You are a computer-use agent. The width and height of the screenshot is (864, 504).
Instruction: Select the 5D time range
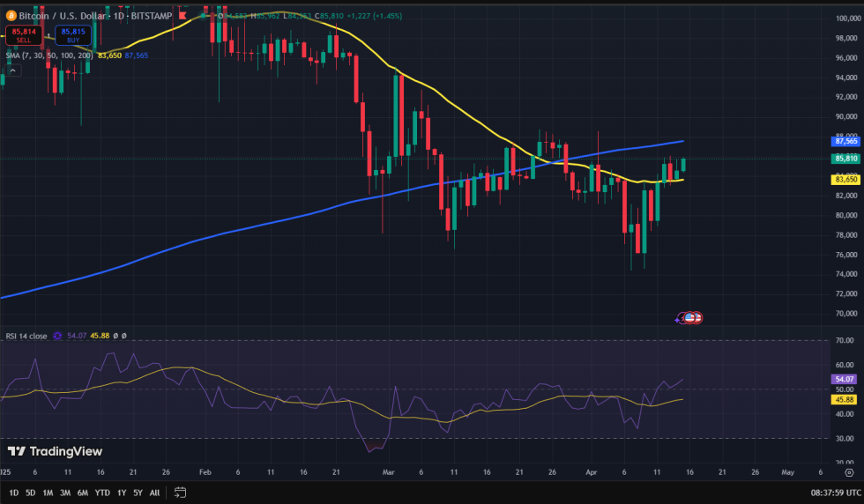(31, 493)
